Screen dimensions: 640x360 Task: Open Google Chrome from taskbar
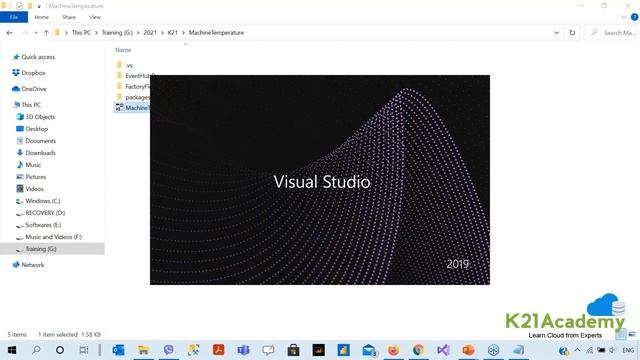pos(418,350)
